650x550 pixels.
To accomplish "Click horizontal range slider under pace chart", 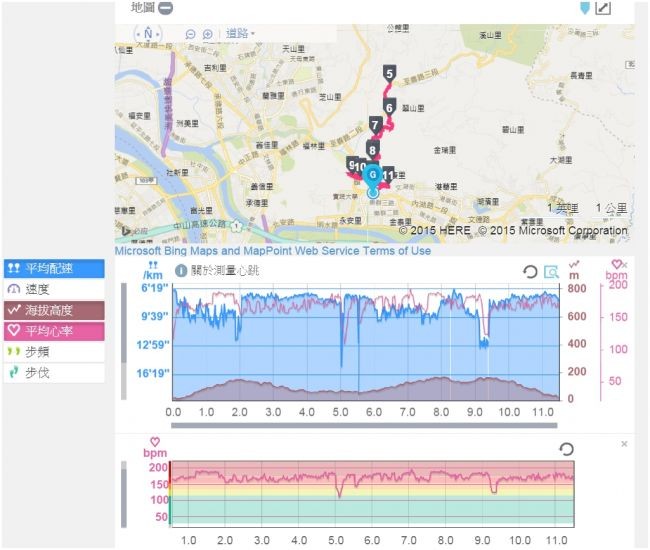I will [x=364, y=425].
